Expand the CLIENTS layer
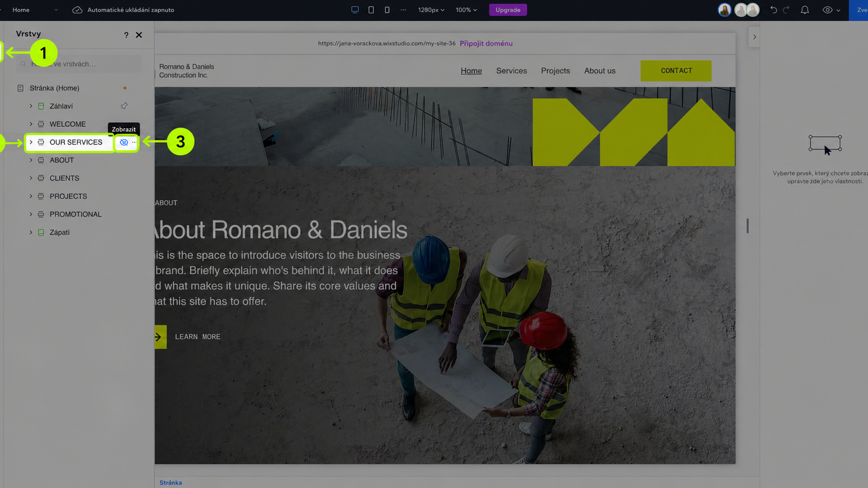This screenshot has height=488, width=868. (31, 178)
